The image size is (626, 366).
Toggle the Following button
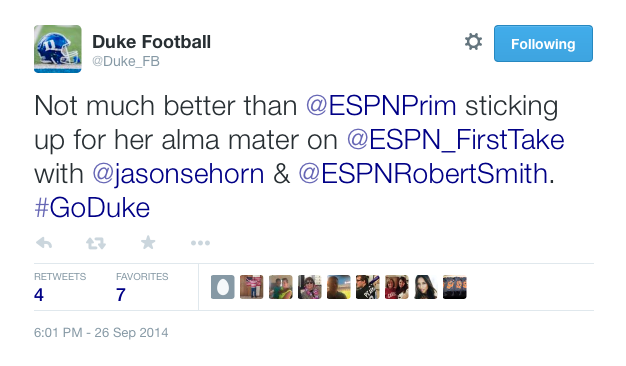pos(543,44)
